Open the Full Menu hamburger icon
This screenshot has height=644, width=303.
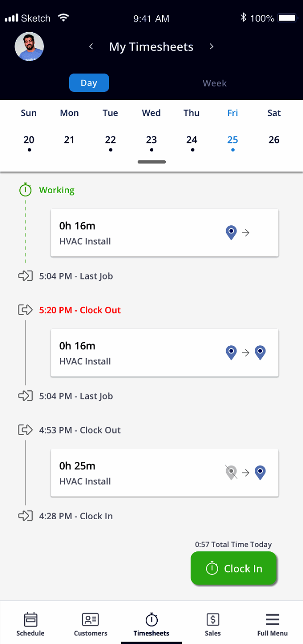coord(272,619)
